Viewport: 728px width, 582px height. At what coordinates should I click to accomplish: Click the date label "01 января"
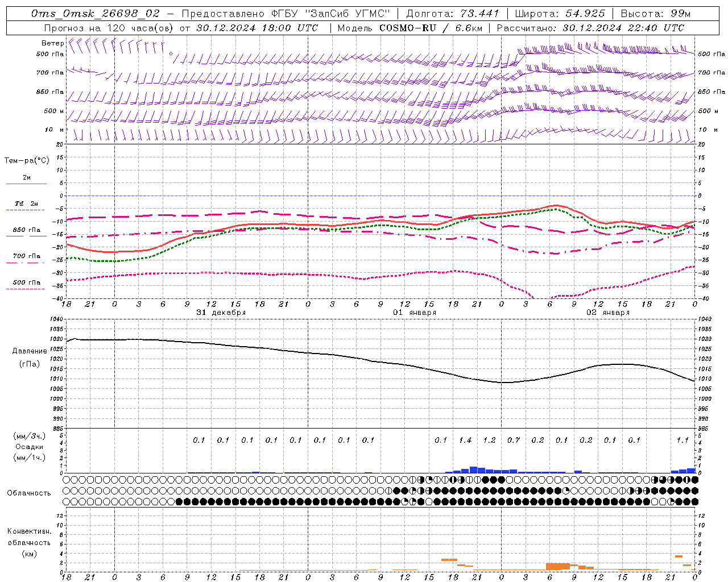[415, 313]
